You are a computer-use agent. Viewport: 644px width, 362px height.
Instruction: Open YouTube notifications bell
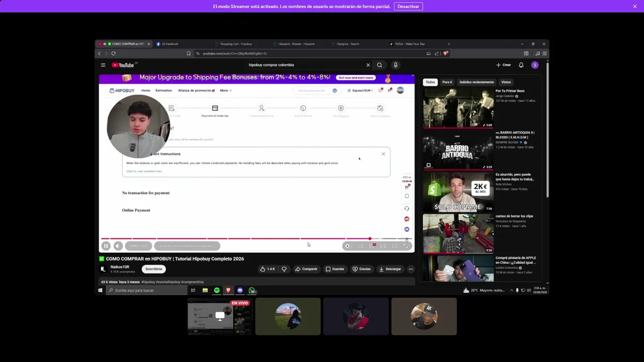click(x=521, y=65)
